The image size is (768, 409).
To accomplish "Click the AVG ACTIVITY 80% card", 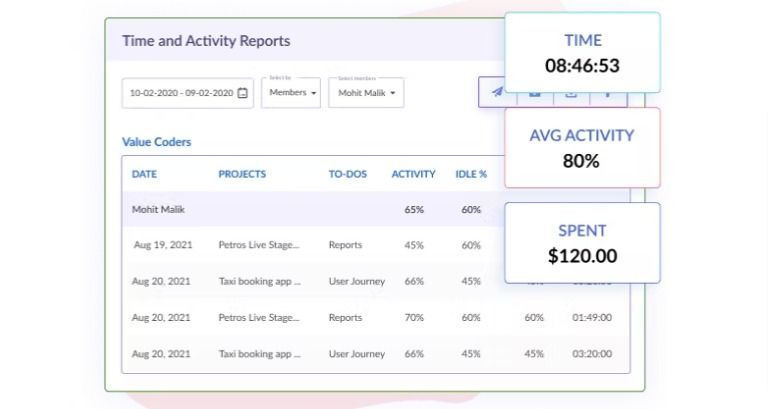I will pyautogui.click(x=582, y=147).
